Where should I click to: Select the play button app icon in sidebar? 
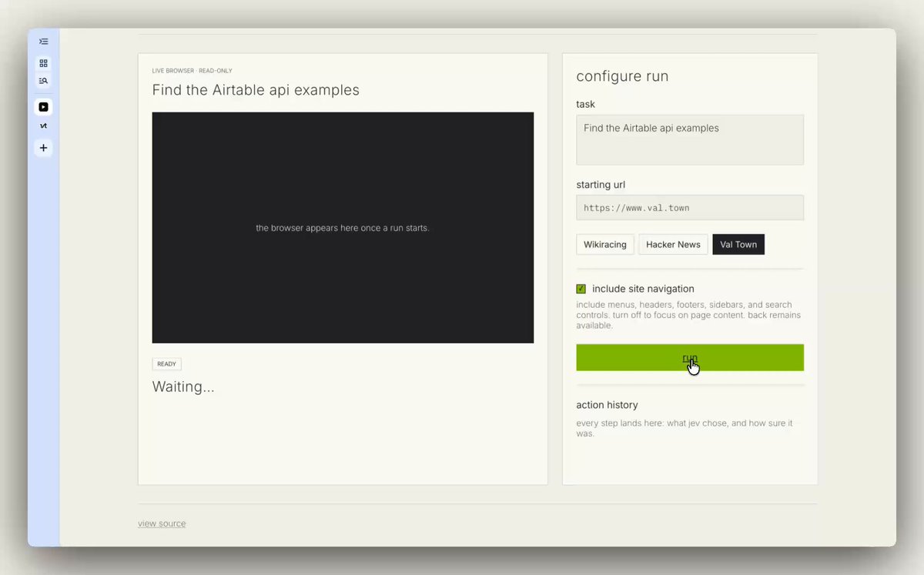pyautogui.click(x=43, y=107)
